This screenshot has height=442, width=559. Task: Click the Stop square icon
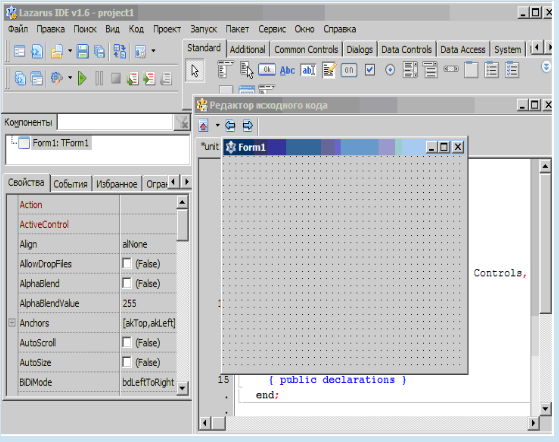[116, 78]
